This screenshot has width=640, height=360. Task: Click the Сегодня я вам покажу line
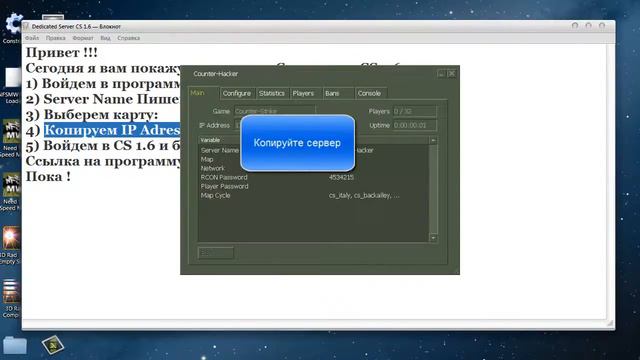click(x=103, y=68)
